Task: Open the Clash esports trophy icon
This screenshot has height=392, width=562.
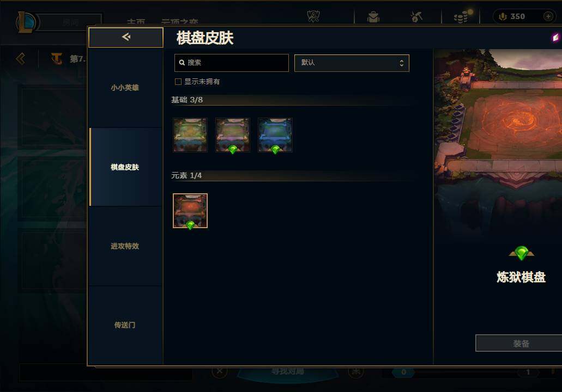Action: pyautogui.click(x=313, y=16)
